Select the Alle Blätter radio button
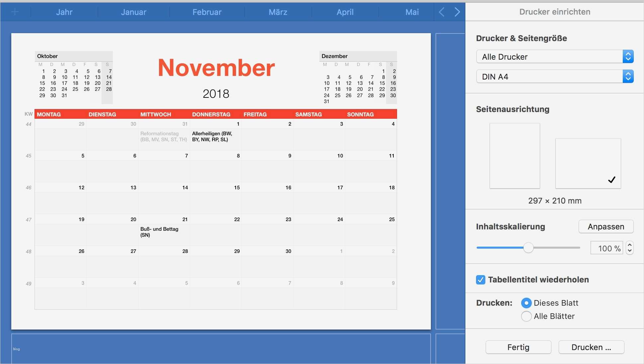The image size is (644, 364). tap(526, 316)
